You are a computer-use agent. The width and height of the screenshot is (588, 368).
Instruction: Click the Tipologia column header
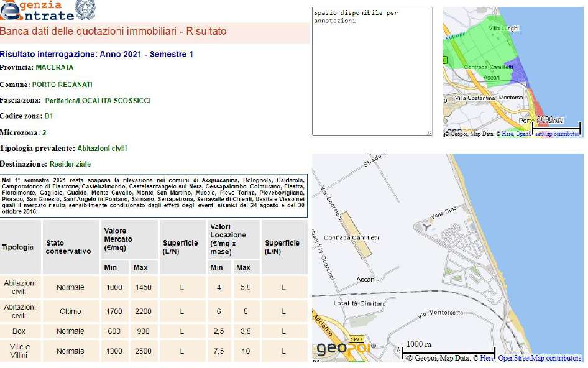click(x=18, y=247)
